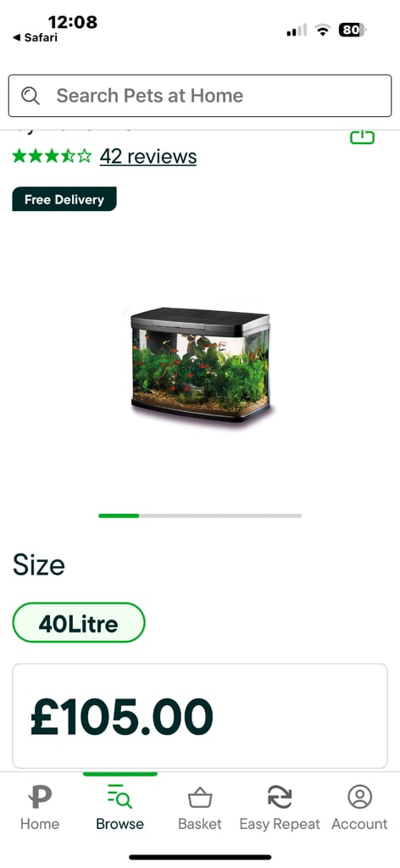
Task: Tap the Free Delivery badge
Action: coord(64,199)
